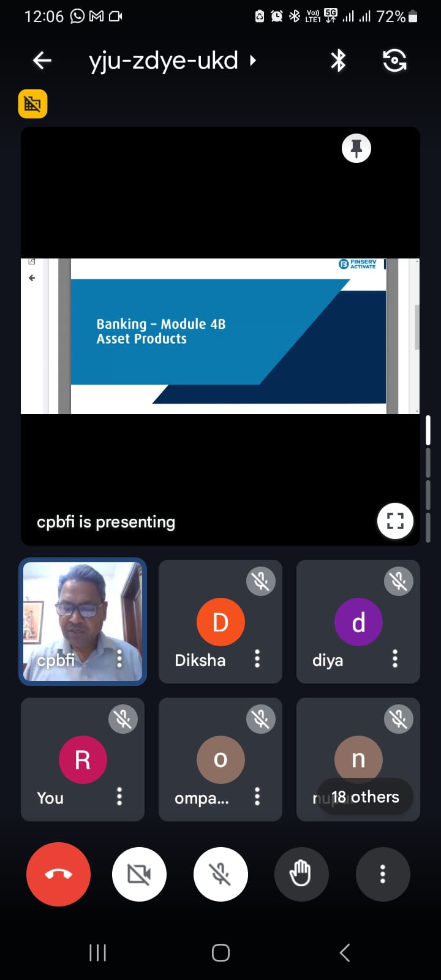Unpin the presentation with the pin icon
This screenshot has width=441, height=980.
tap(356, 148)
